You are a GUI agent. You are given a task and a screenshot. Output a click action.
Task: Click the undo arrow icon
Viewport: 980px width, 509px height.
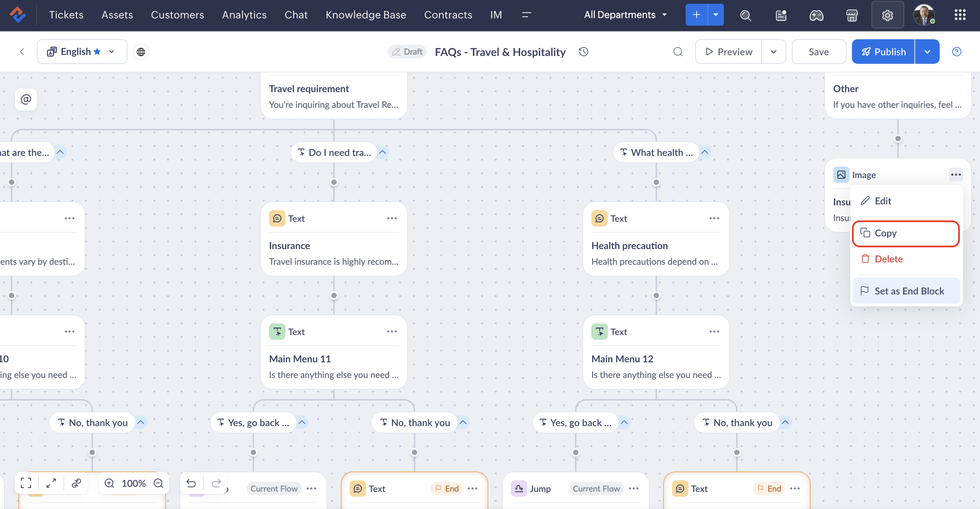(191, 483)
